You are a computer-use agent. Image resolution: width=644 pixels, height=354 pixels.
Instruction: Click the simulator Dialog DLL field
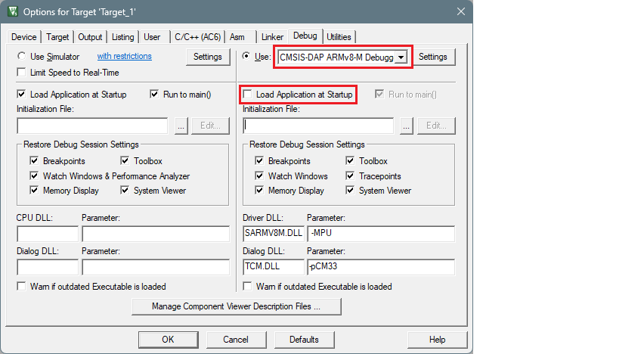coord(48,267)
